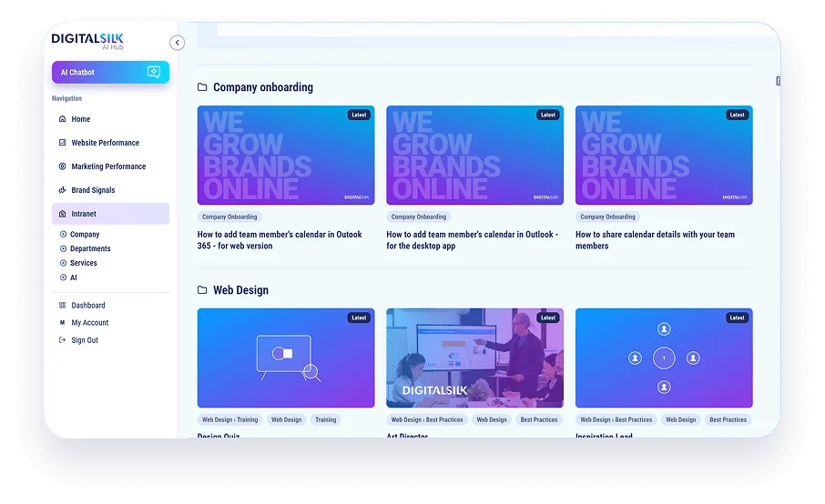Click Web Design › Best Practices tag under Art Director card
The image size is (825, 504).
click(x=427, y=419)
